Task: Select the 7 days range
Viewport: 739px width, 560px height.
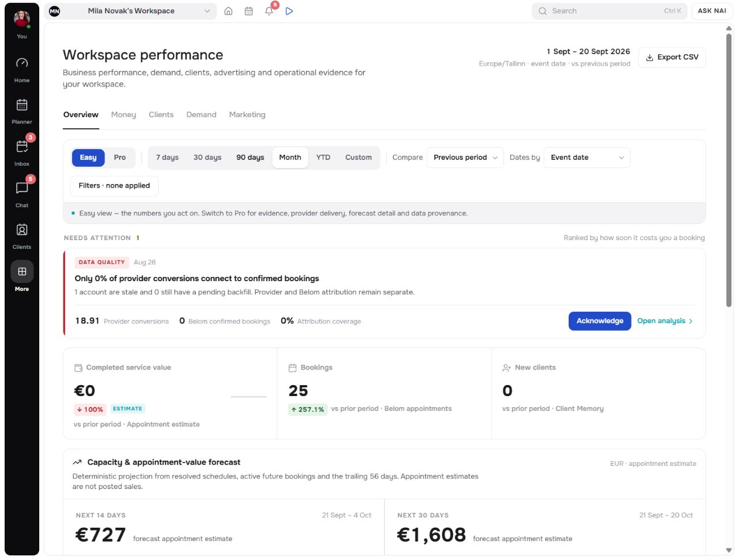Action: pos(167,158)
